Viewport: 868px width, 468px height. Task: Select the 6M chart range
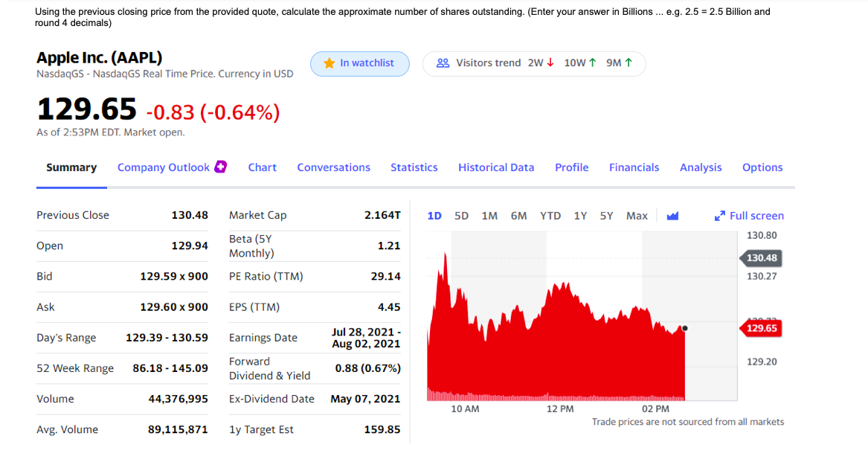pyautogui.click(x=518, y=216)
